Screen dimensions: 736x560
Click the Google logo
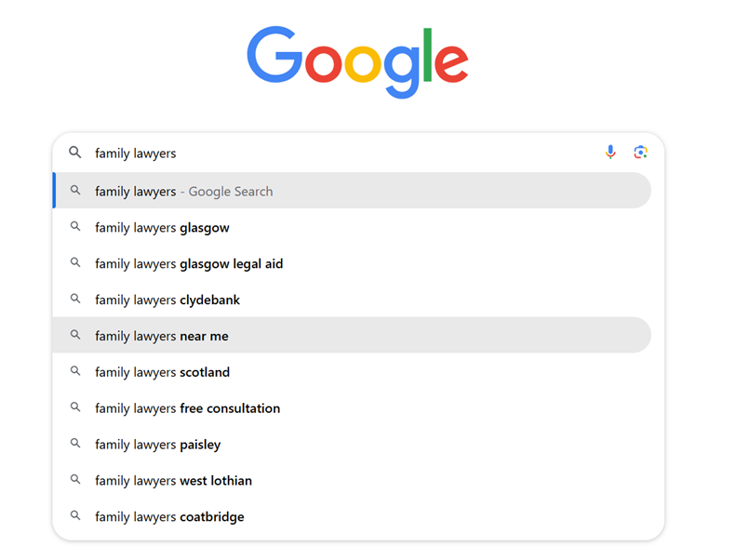pos(357,62)
